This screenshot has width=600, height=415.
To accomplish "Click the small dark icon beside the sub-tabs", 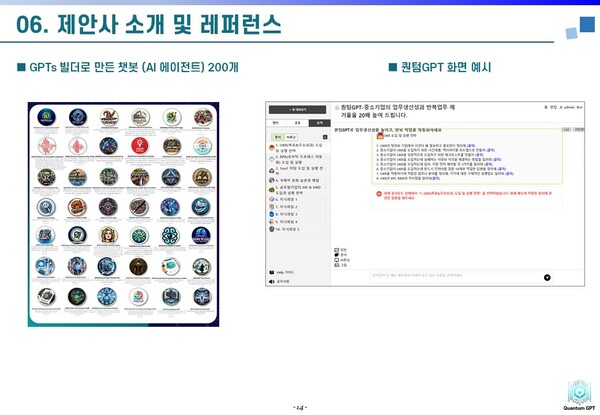I will click(323, 136).
